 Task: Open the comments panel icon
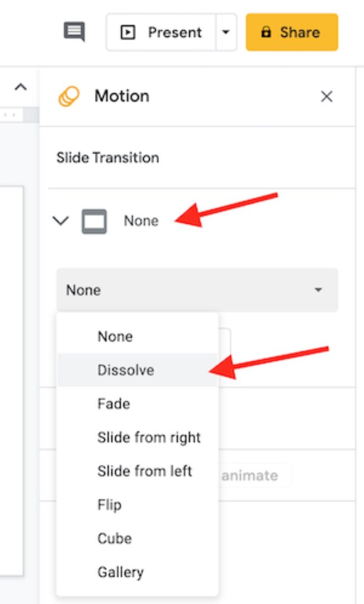(75, 32)
